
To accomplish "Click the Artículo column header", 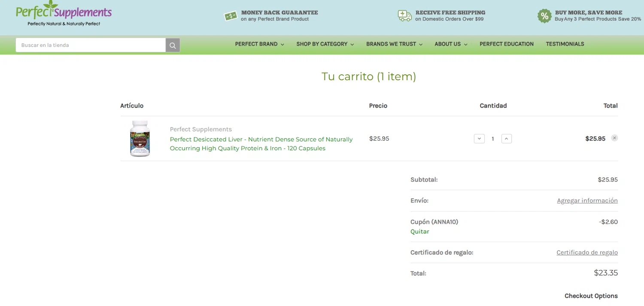I will tap(132, 106).
